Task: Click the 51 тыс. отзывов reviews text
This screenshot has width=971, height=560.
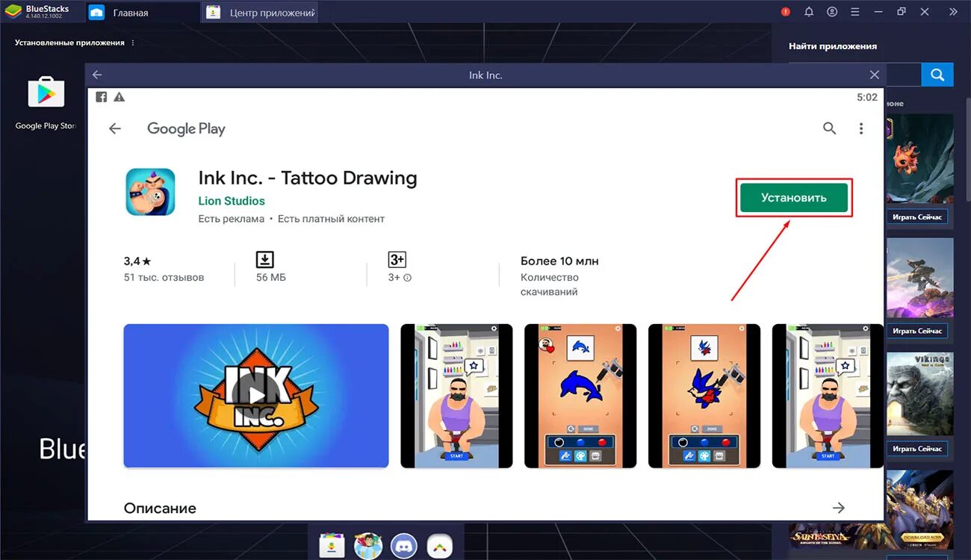Action: click(x=164, y=278)
